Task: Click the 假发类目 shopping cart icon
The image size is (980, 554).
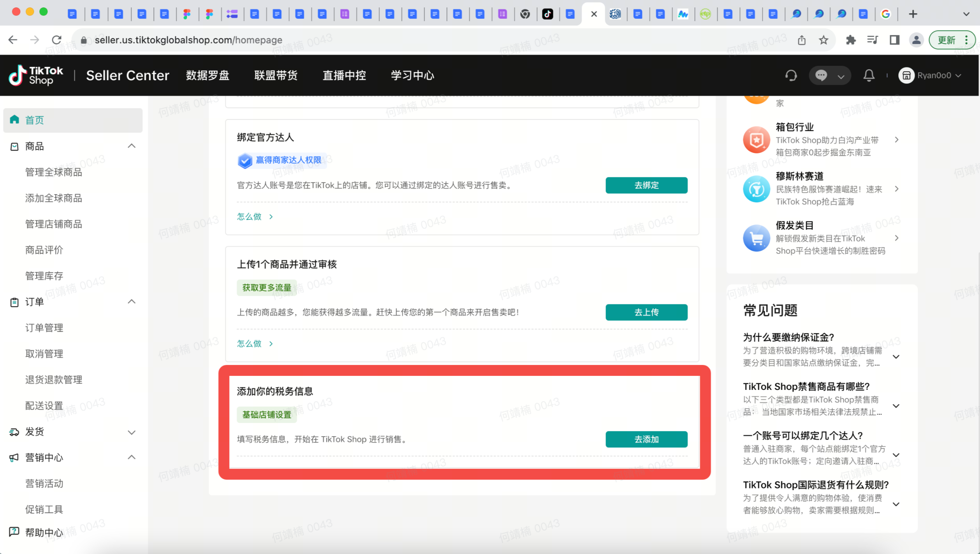Action: pos(756,238)
